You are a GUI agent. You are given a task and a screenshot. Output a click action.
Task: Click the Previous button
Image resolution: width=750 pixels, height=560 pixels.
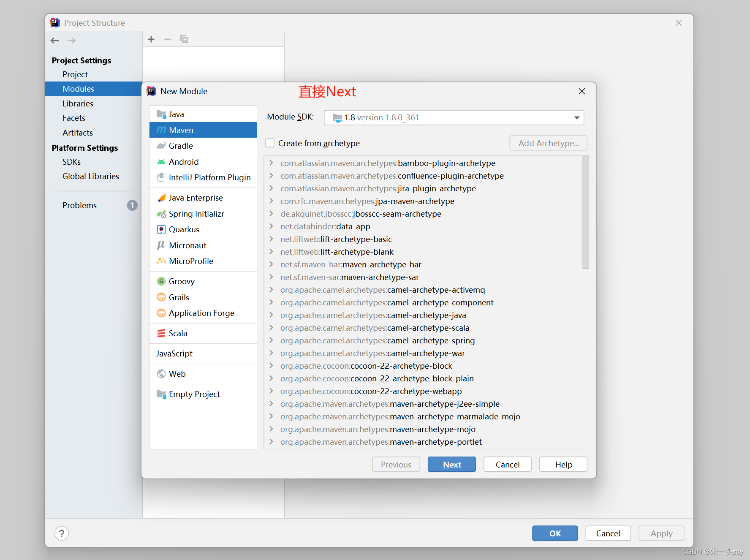click(x=396, y=465)
